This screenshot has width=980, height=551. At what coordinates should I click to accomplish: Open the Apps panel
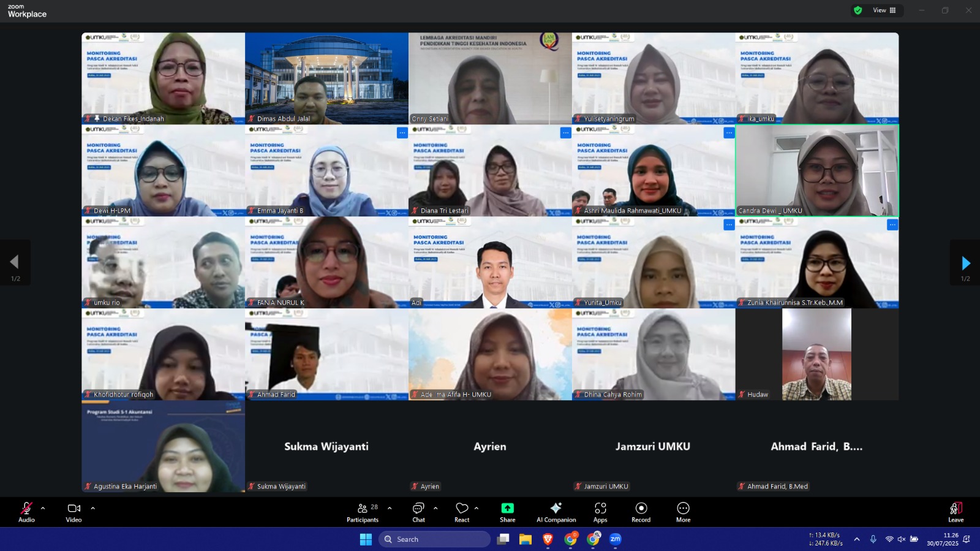coord(600,512)
